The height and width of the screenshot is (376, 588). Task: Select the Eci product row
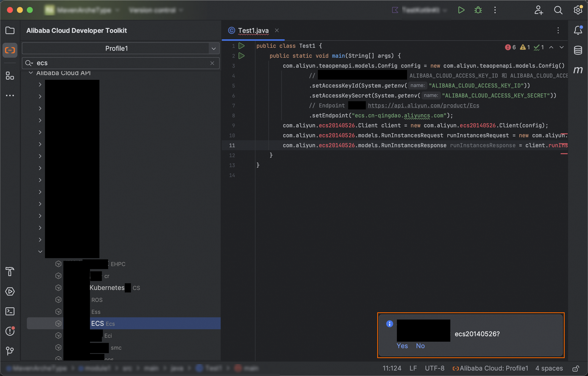coord(124,336)
